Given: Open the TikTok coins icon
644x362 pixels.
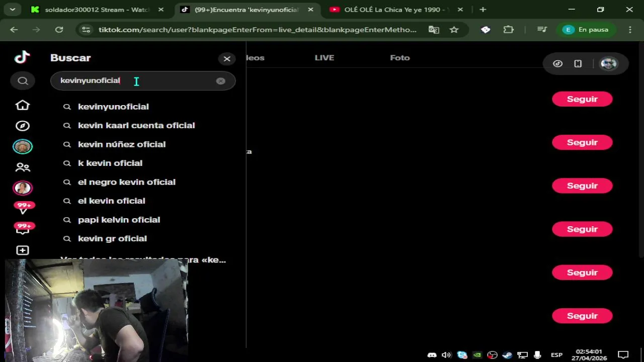Looking at the screenshot, I should (557, 64).
